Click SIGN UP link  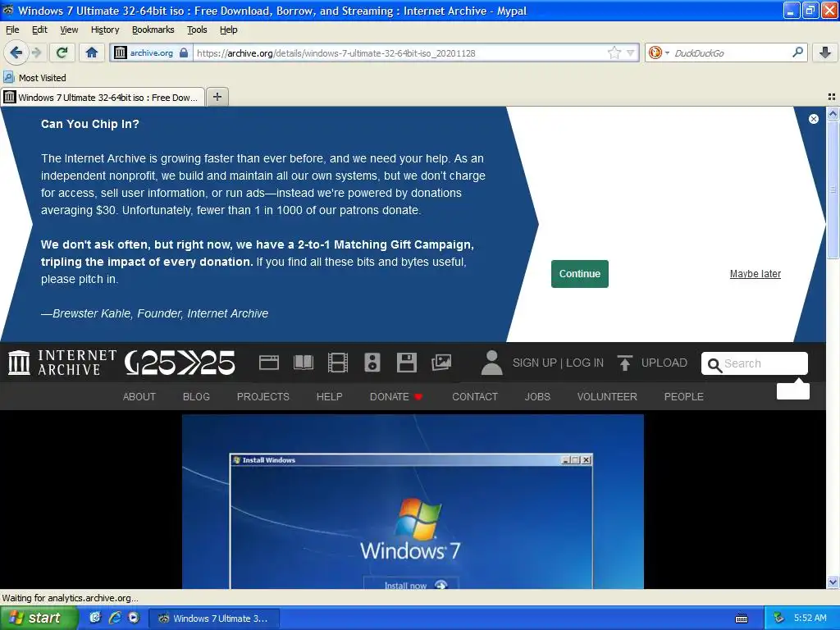point(535,363)
